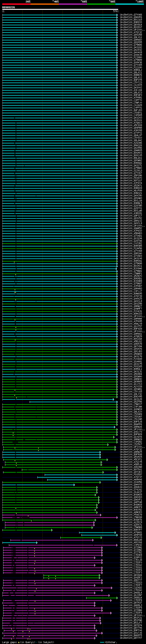Click the arrowhead of the UniRef100_Q7Y066 alignment
Screen dimensions: 146x644
tap(117, 15)
